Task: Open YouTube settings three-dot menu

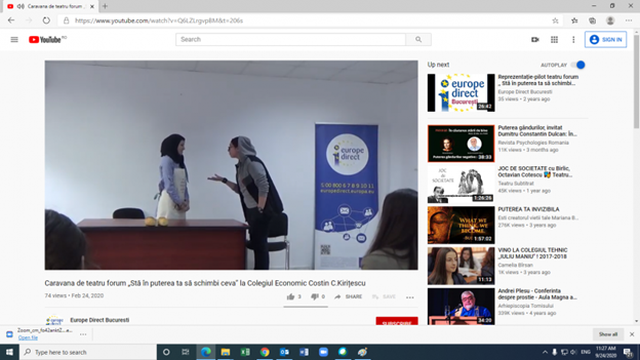Action: tap(573, 40)
